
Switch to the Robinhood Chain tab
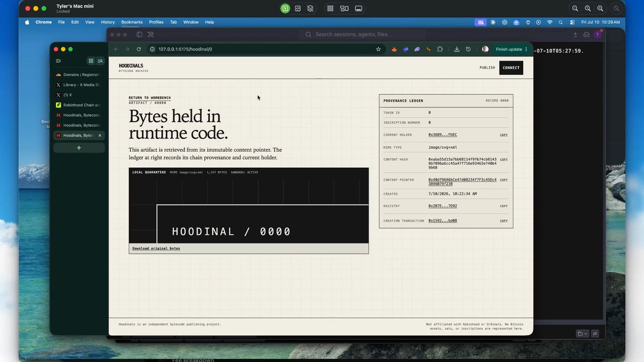point(79,105)
